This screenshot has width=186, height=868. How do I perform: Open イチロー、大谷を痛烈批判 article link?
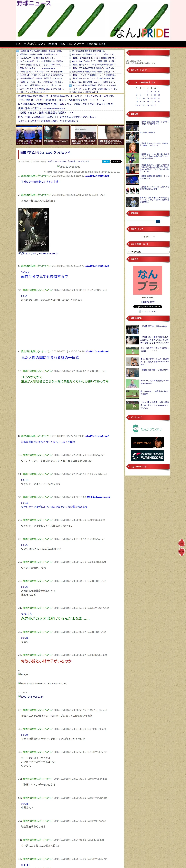(x=155, y=382)
